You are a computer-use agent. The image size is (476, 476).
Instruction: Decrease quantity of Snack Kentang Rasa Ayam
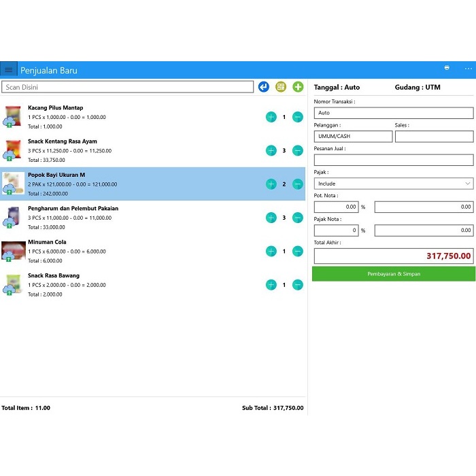pos(298,150)
